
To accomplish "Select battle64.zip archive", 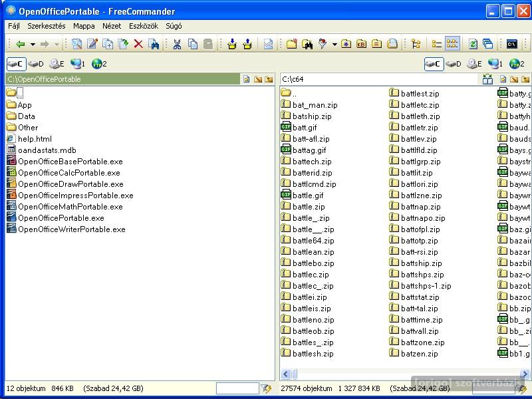I will point(308,241).
